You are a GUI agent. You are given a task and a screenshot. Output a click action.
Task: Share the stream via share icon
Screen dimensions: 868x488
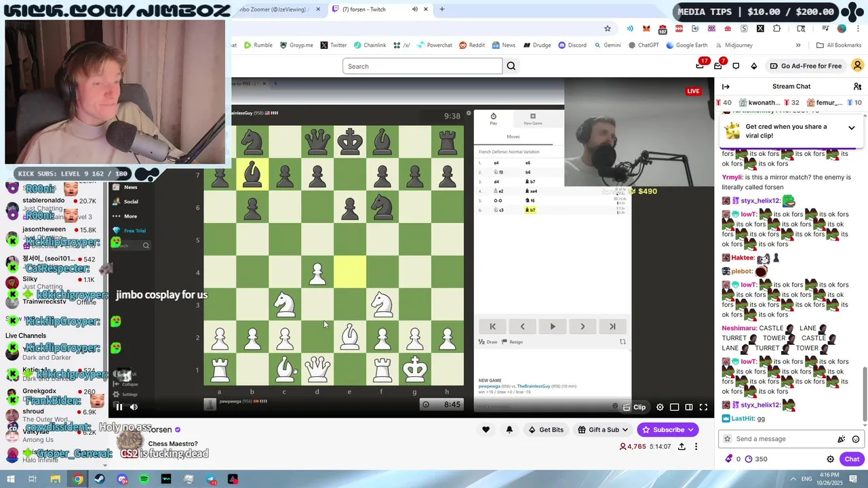[682, 447]
